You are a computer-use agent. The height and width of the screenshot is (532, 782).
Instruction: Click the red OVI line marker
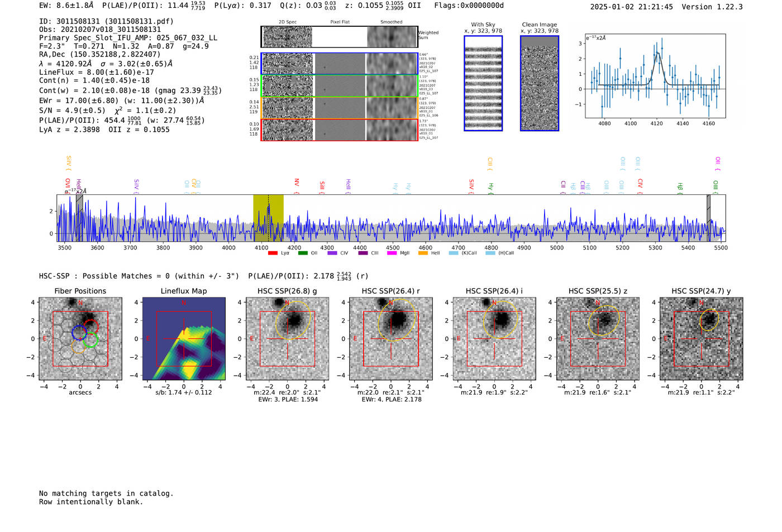(68, 185)
